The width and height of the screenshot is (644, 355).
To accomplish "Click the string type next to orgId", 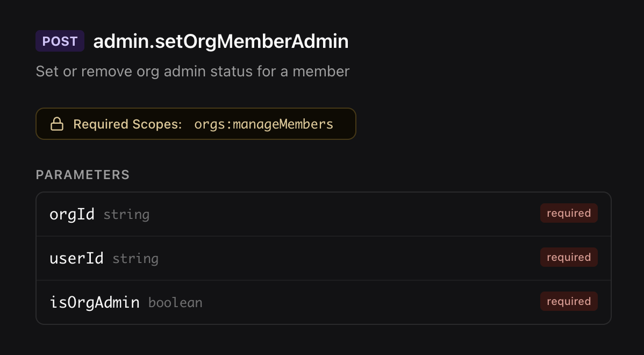I will tap(126, 215).
